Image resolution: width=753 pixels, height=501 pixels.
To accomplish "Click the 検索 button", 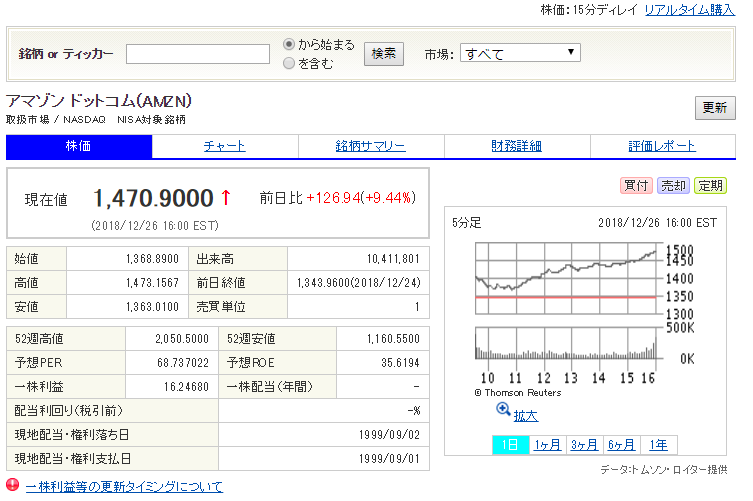I will tap(384, 54).
